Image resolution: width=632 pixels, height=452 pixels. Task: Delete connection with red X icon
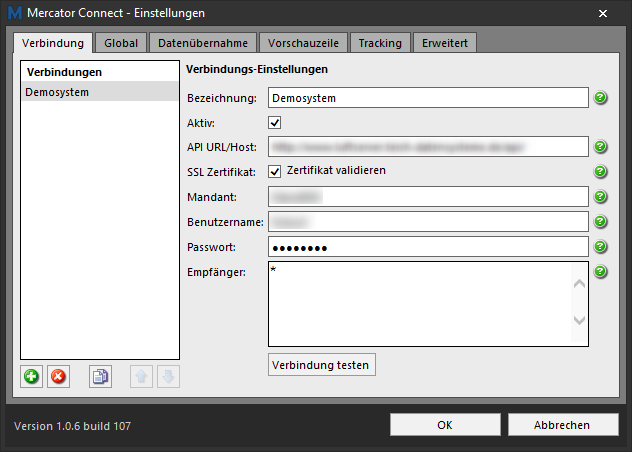pos(58,377)
